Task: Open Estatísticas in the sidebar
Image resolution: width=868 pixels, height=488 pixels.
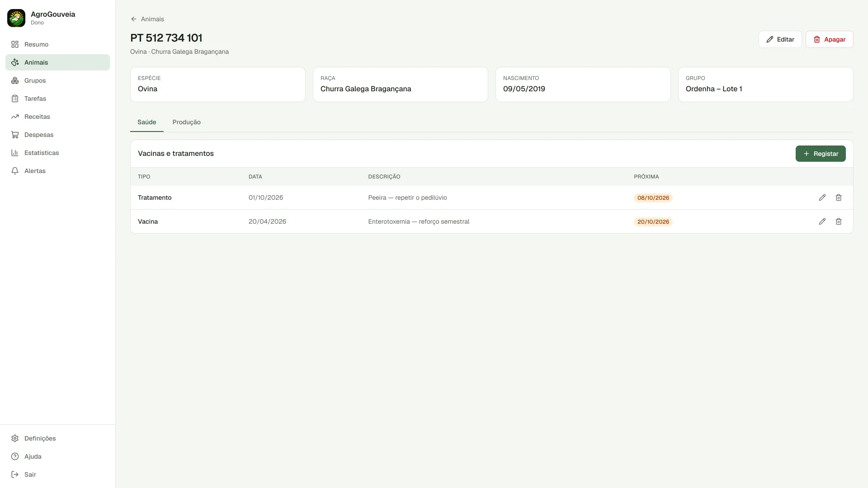Action: tap(57, 153)
